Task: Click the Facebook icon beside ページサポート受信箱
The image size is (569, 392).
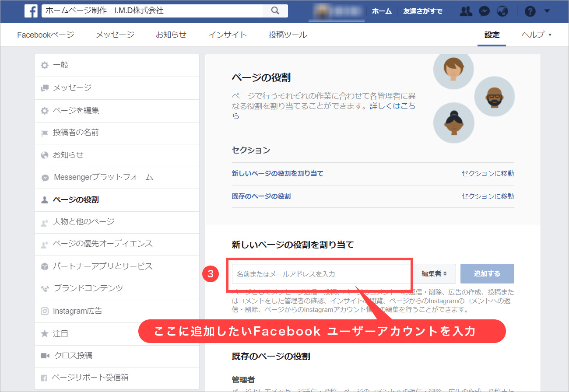Action: tap(44, 378)
